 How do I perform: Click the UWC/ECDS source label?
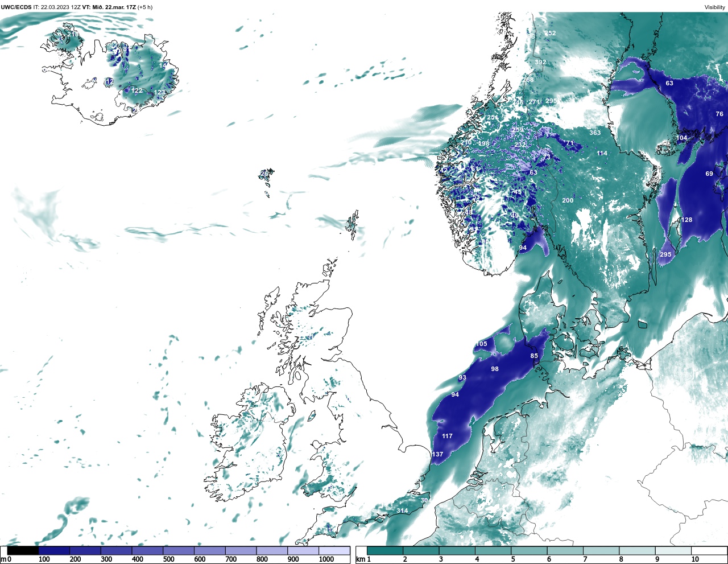[16, 7]
